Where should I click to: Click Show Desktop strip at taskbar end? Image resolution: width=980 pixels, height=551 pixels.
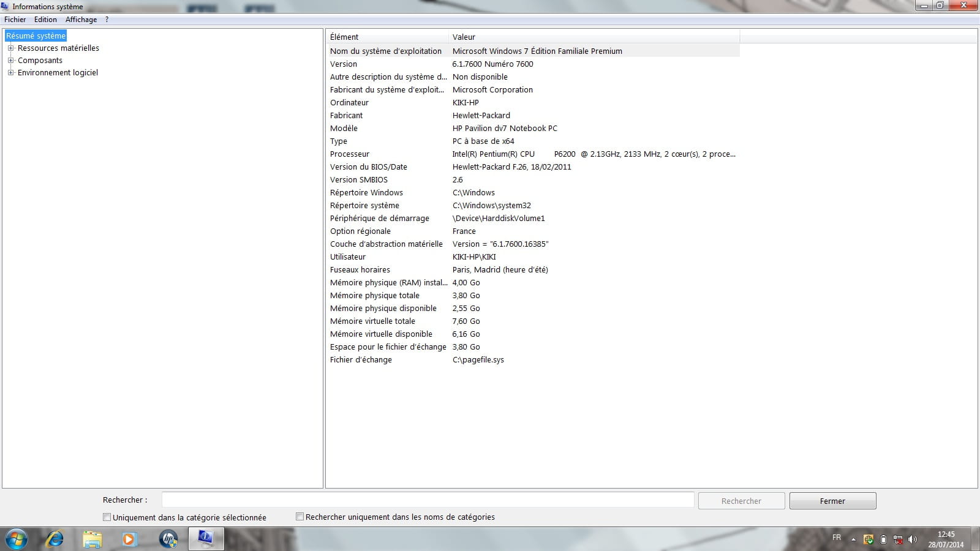pos(976,539)
